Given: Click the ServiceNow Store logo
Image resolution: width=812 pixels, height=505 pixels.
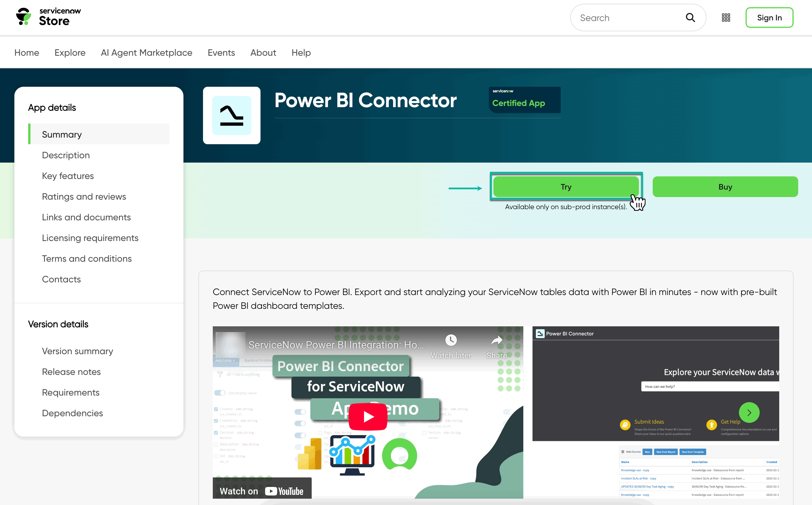Looking at the screenshot, I should tap(48, 17).
